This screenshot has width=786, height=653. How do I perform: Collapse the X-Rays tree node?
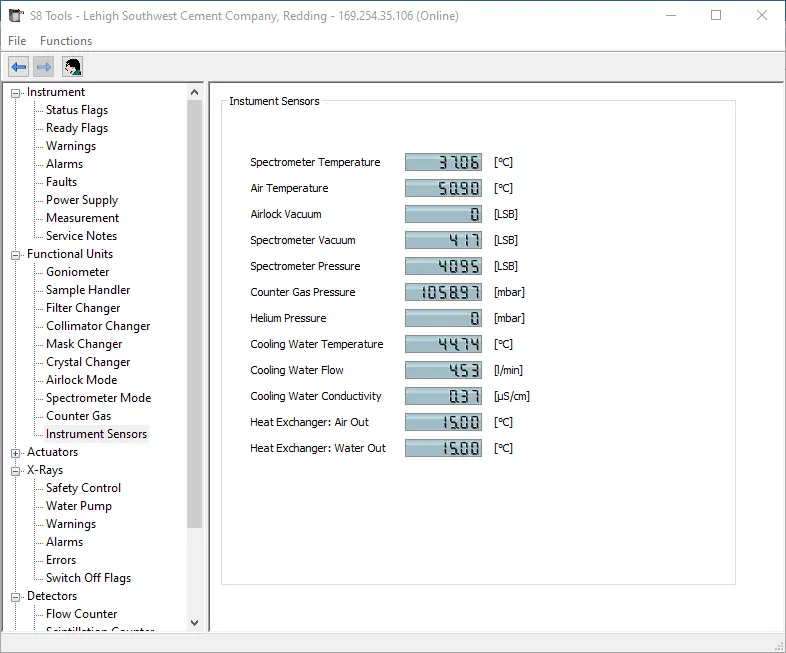click(x=16, y=471)
